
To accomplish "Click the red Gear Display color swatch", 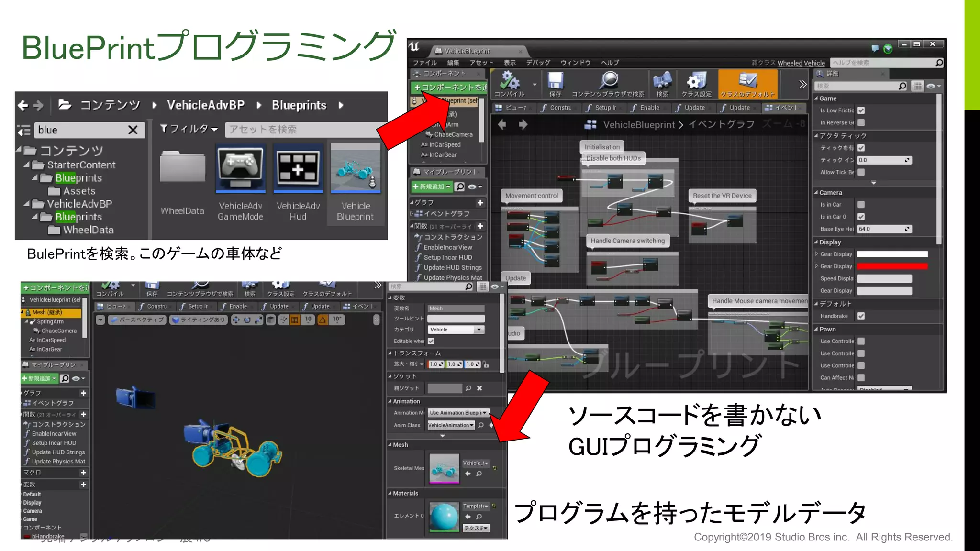I will [x=892, y=266].
